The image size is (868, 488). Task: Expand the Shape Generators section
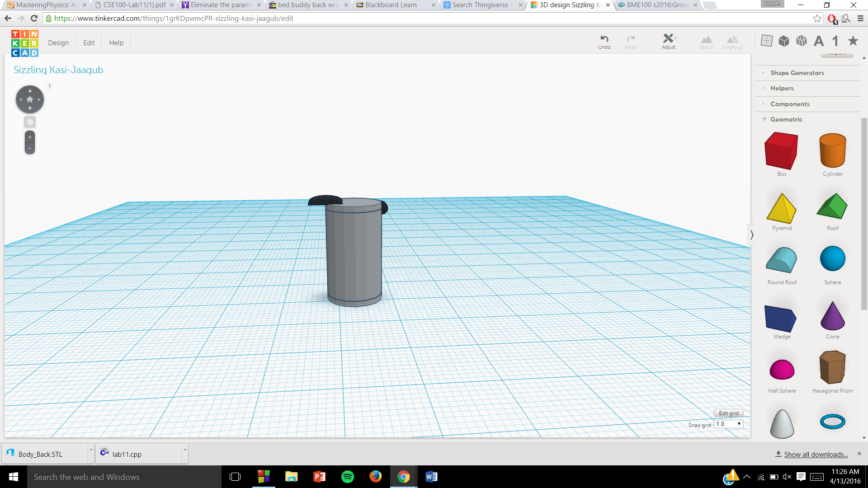pos(797,73)
